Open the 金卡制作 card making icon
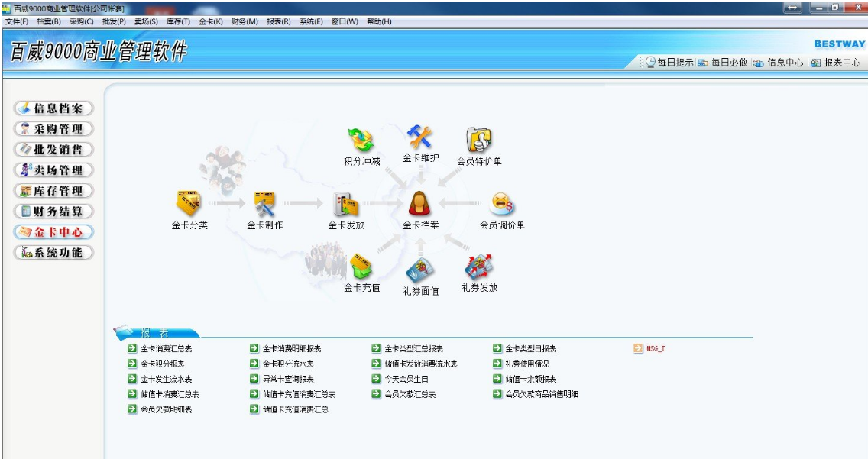The height and width of the screenshot is (459, 868). [x=264, y=204]
